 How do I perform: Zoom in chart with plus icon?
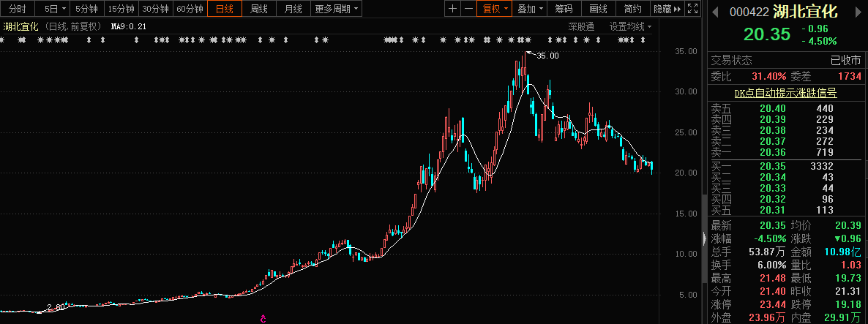(453, 8)
